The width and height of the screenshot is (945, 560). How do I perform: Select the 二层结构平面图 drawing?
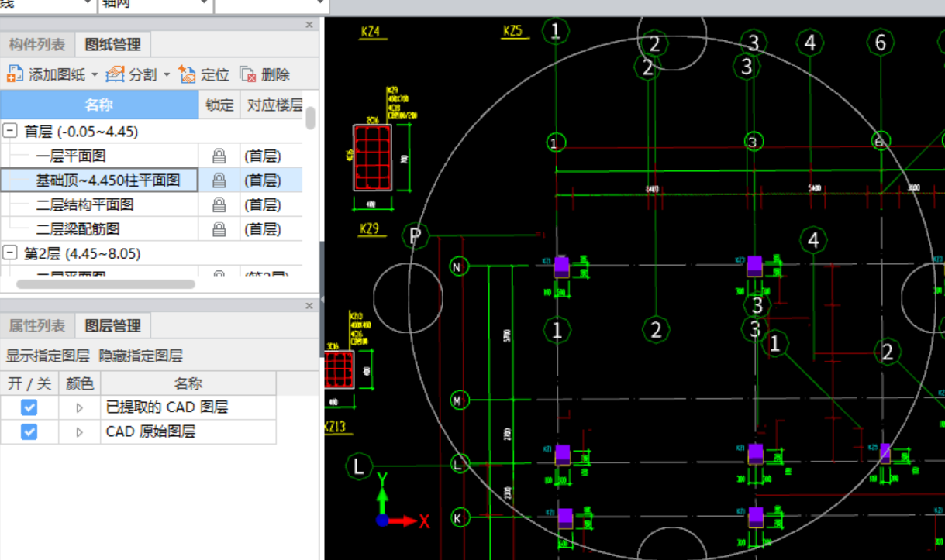coord(84,205)
